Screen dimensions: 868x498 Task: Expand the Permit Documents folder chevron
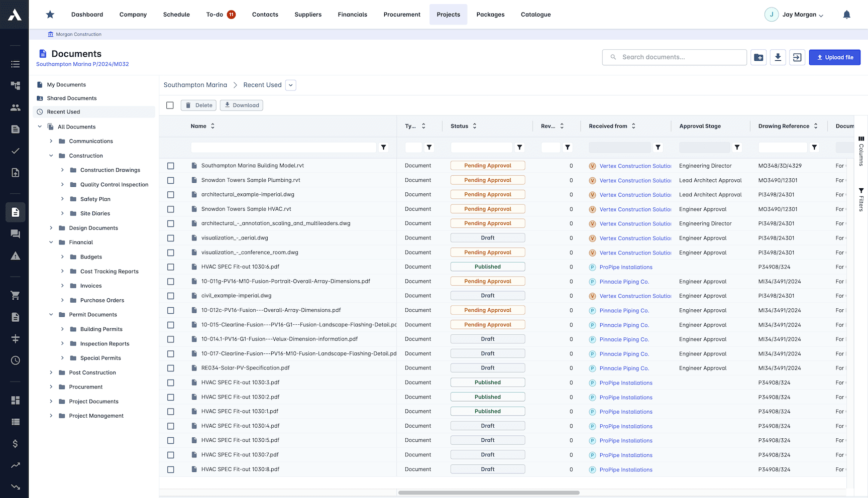[51, 314]
